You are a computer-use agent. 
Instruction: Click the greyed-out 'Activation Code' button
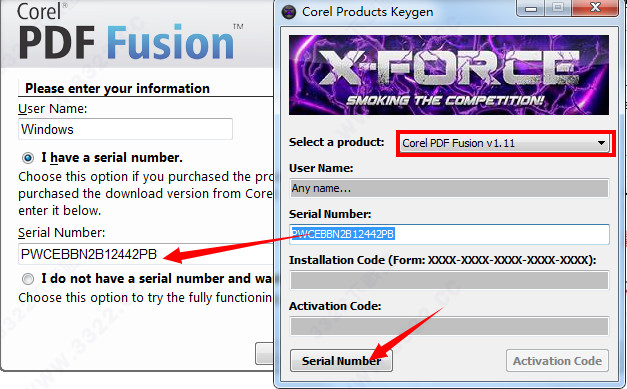pos(557,361)
